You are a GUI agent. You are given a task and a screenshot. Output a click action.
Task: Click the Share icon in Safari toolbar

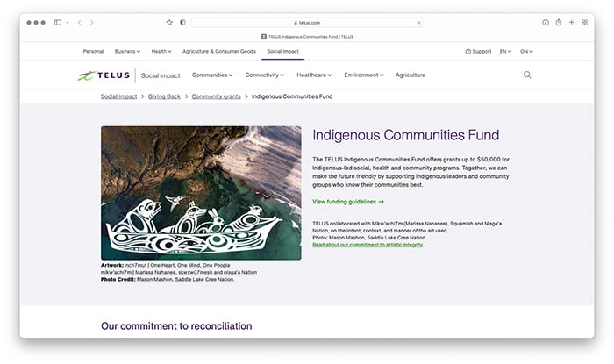tap(559, 22)
